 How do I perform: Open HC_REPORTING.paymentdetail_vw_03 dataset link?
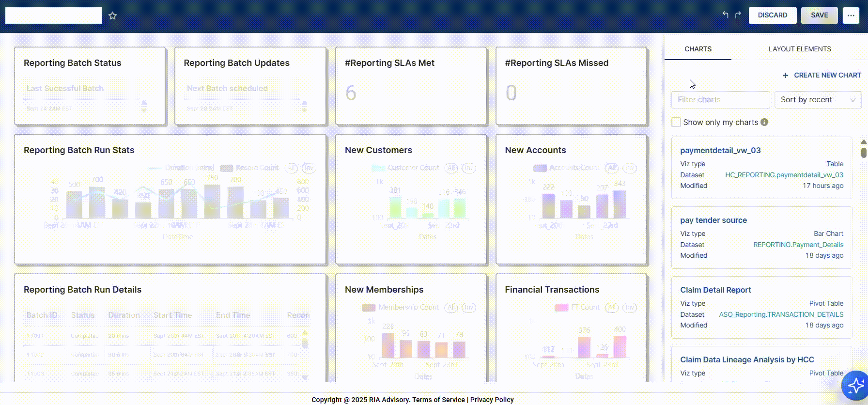784,175
